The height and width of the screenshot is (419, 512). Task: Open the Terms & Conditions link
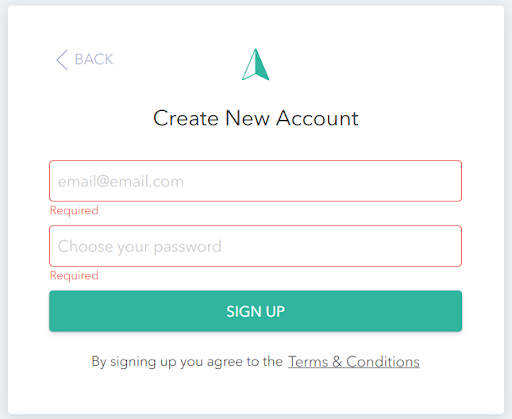354,362
